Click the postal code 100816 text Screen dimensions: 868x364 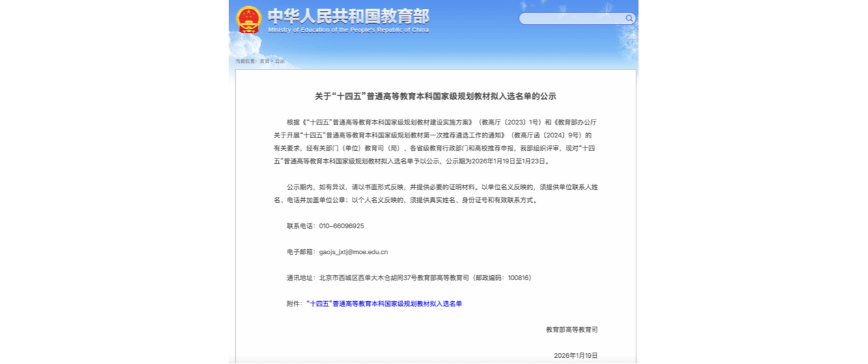[517, 278]
